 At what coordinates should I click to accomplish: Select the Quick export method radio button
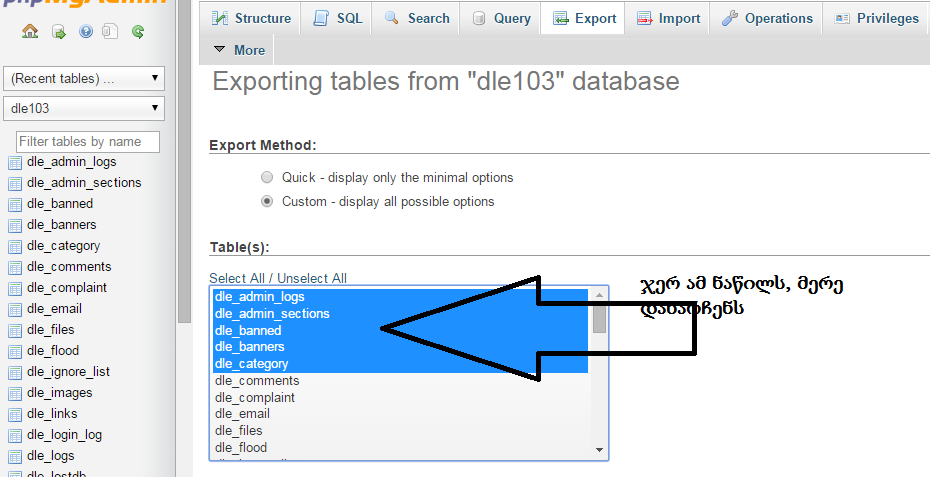point(266,177)
